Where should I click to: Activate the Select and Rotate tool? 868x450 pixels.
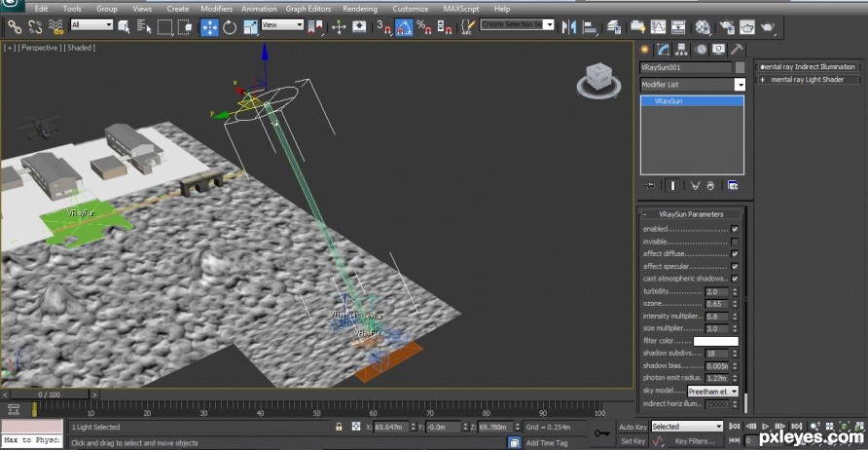(x=230, y=26)
